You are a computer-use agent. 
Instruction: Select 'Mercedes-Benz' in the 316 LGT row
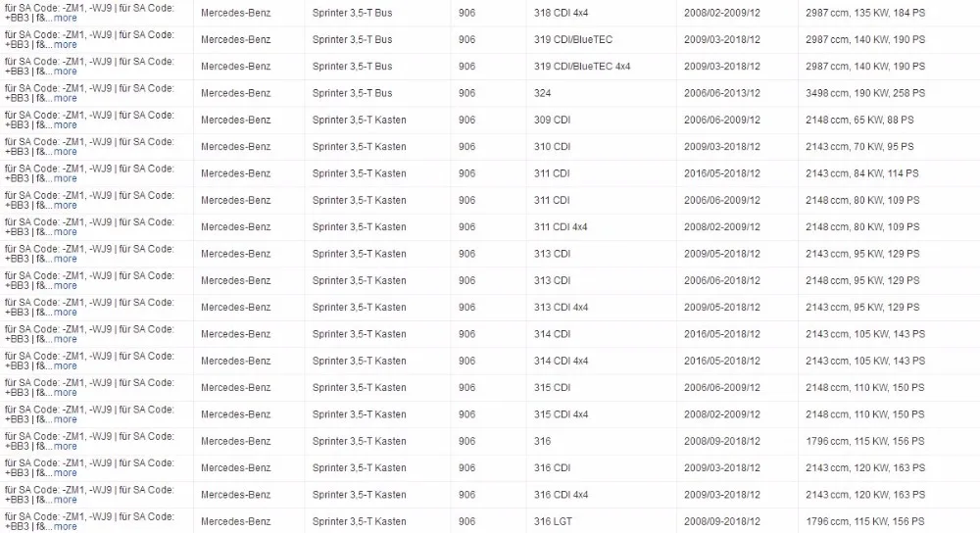point(235,522)
